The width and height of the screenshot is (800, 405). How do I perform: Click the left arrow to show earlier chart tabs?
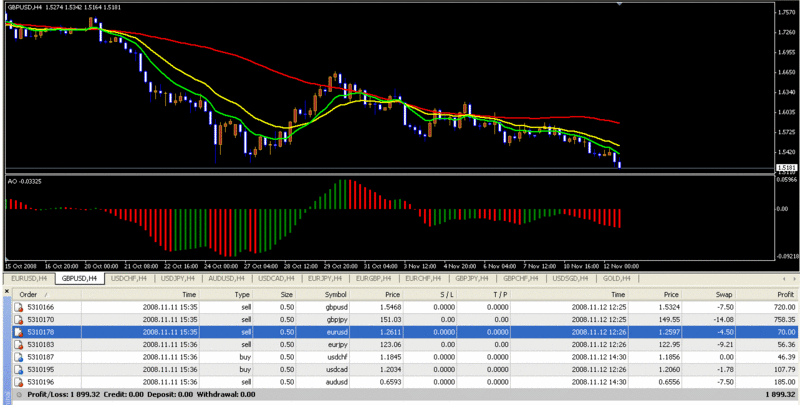pyautogui.click(x=785, y=279)
